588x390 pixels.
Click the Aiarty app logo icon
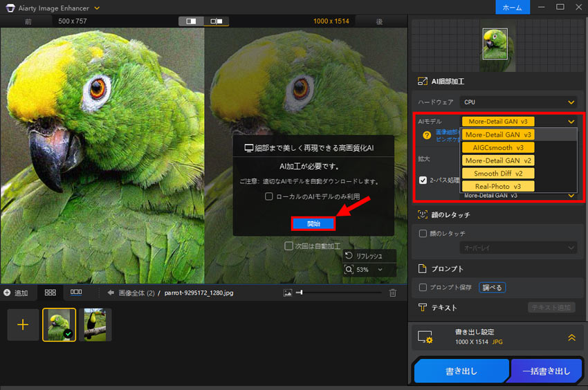pyautogui.click(x=10, y=8)
